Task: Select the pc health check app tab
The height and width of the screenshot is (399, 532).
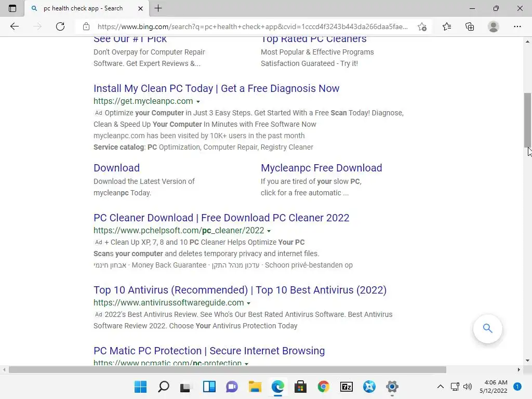Action: coord(87,8)
